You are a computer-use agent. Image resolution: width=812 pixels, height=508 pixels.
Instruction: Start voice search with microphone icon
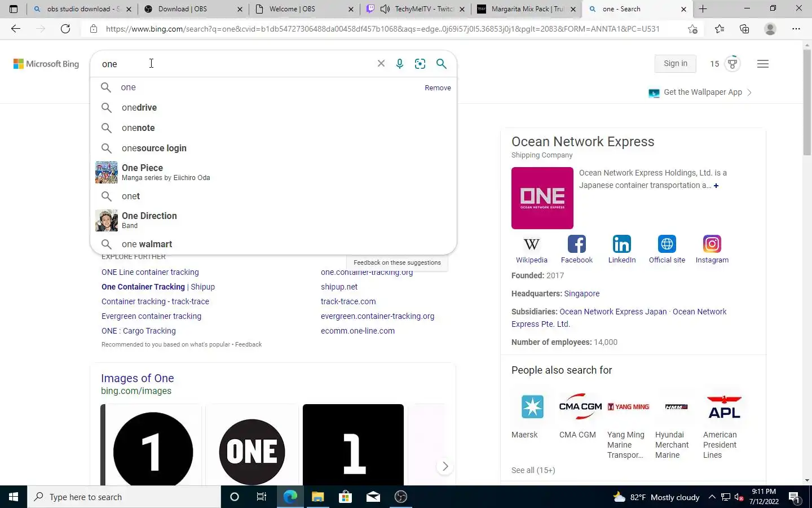pyautogui.click(x=400, y=64)
